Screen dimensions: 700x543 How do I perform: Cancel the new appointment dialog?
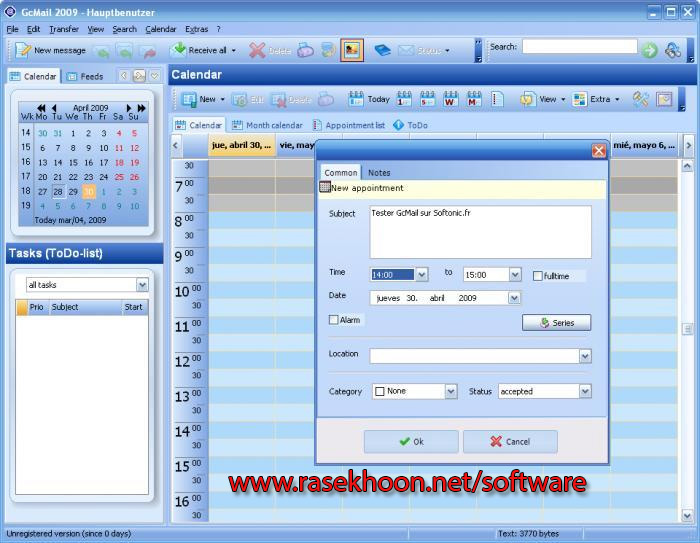510,442
